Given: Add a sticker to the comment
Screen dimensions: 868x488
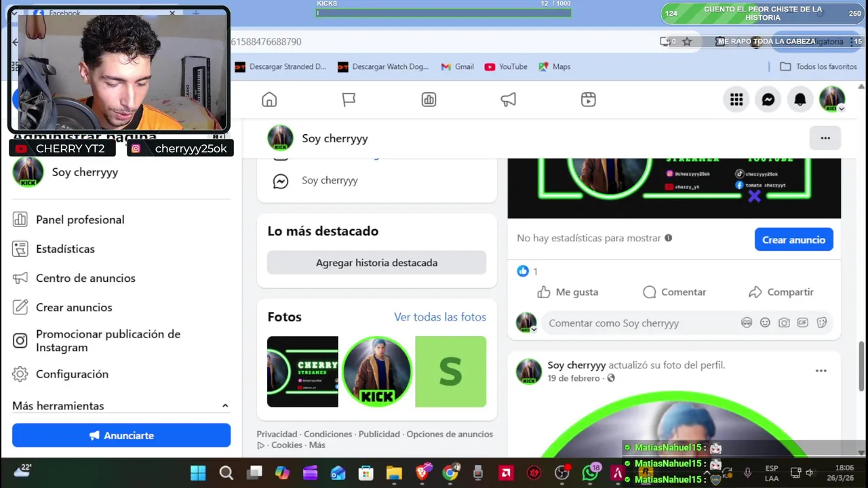Looking at the screenshot, I should (x=822, y=323).
